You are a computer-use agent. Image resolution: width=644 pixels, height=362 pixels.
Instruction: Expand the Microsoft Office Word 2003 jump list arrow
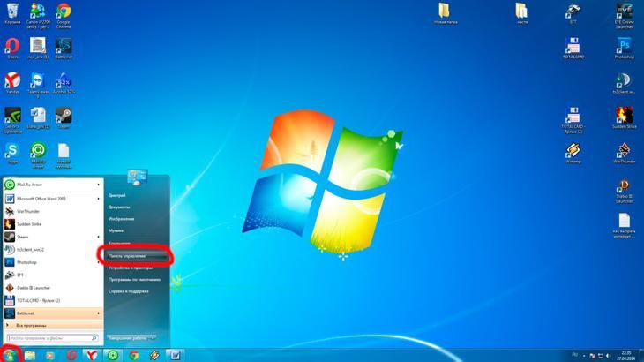tap(98, 199)
